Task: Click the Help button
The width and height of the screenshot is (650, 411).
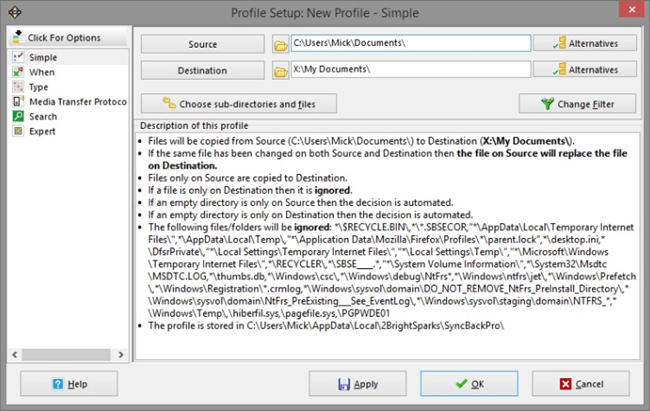Action: tap(69, 384)
